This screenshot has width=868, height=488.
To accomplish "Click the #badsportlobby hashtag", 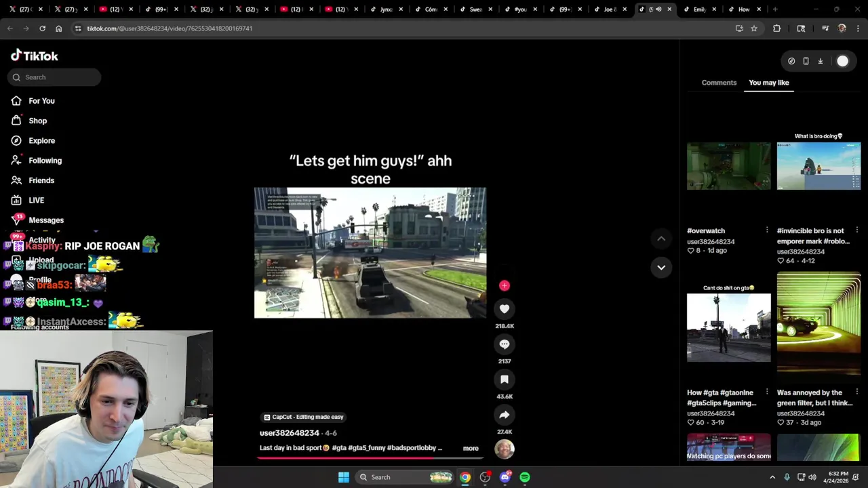I will [411, 448].
